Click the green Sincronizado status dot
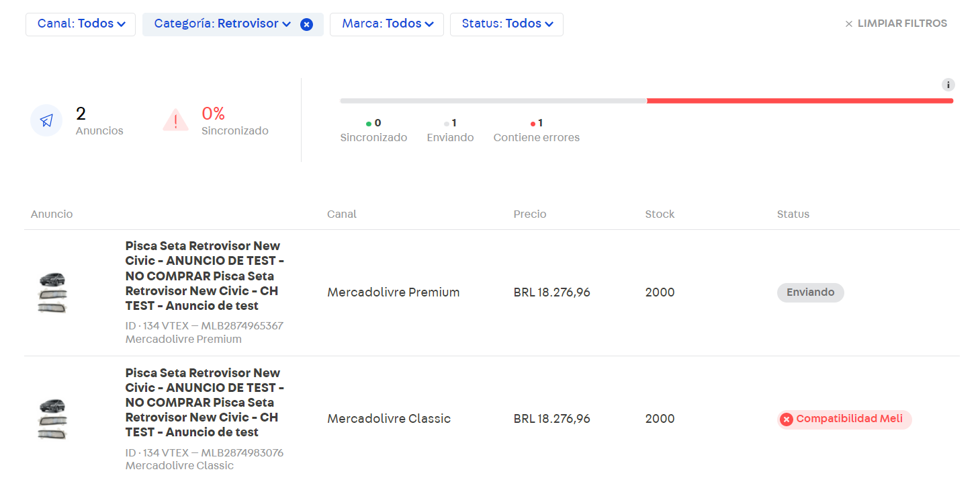980x480 pixels. 368,123
